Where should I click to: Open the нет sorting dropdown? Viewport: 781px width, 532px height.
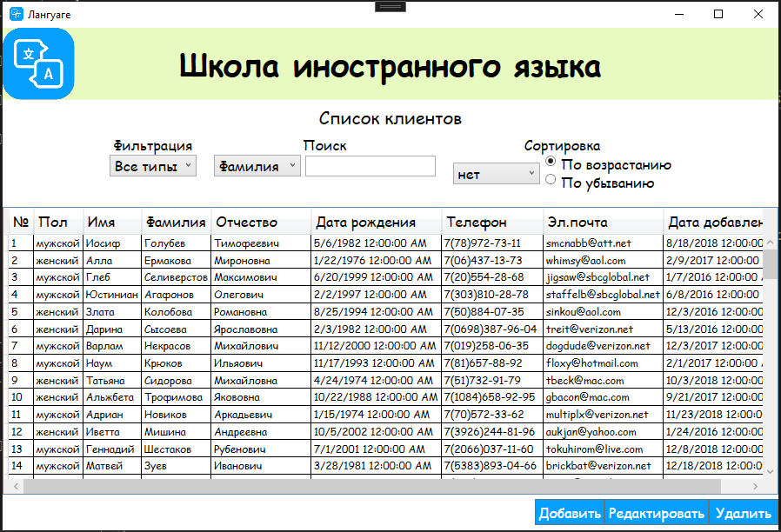pyautogui.click(x=495, y=173)
